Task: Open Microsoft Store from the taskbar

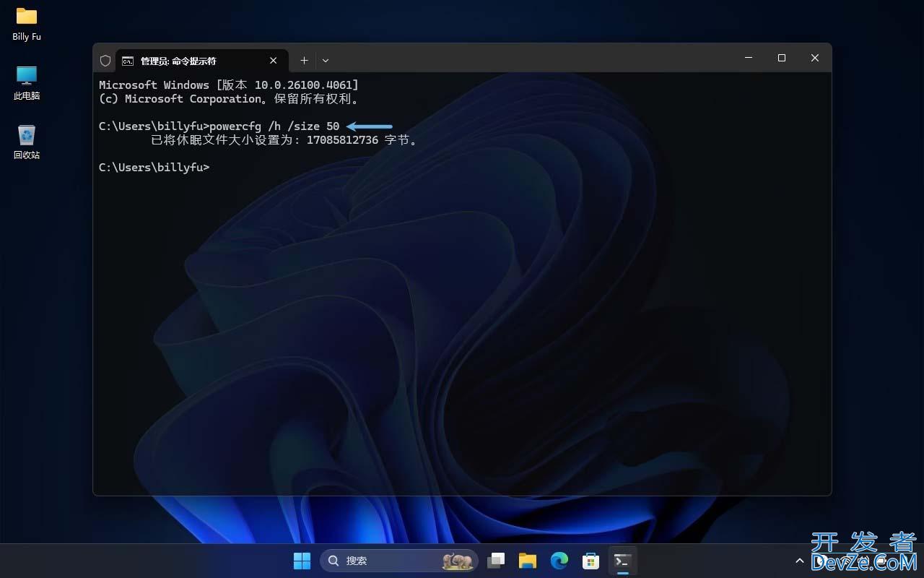Action: [x=591, y=561]
